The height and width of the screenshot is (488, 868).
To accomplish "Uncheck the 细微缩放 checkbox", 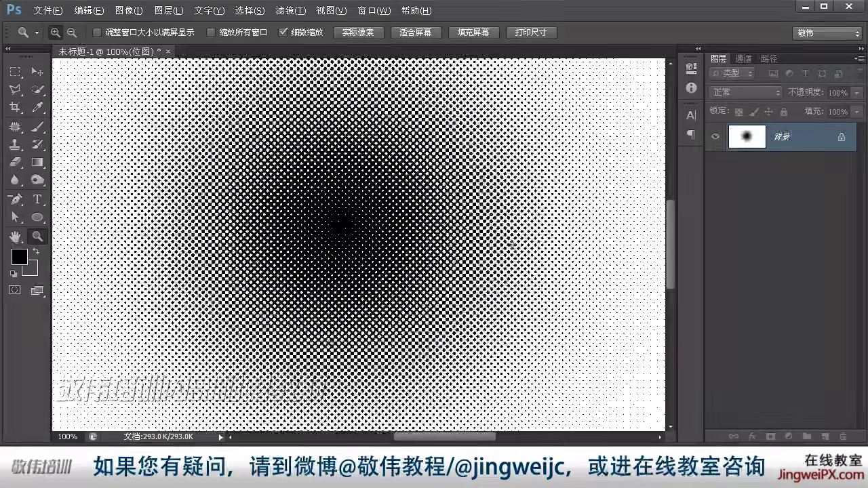I will (283, 33).
